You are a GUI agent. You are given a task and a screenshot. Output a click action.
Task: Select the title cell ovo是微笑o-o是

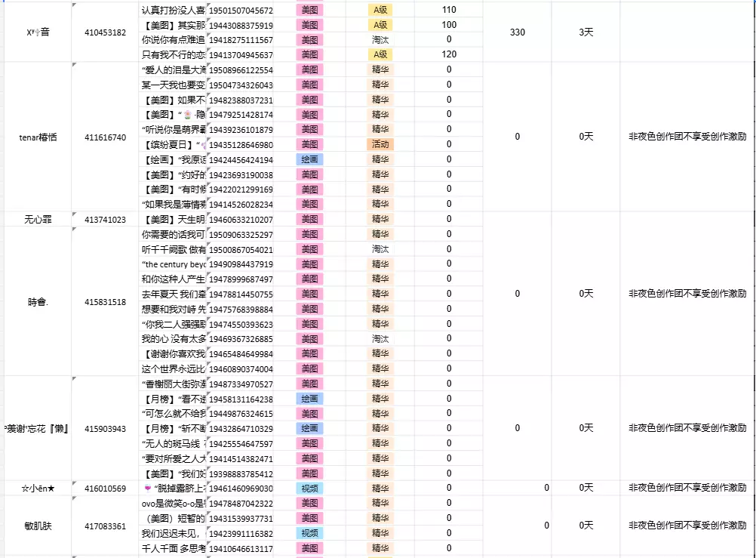tap(173, 504)
